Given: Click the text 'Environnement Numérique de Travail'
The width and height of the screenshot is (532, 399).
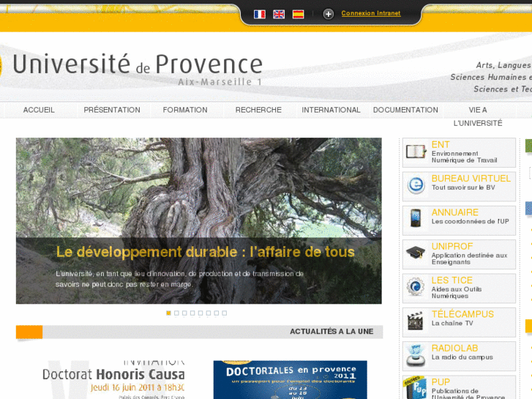Looking at the screenshot, I should (465, 157).
